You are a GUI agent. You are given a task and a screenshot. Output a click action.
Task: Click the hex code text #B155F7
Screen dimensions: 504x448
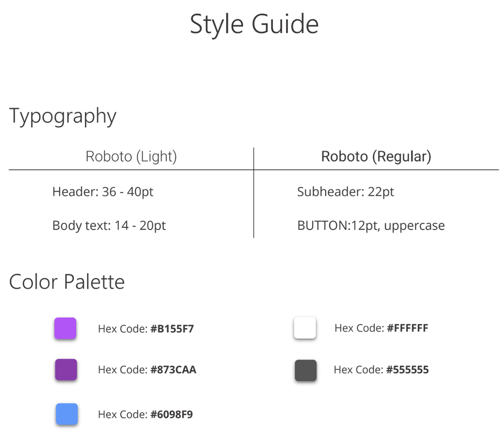pyautogui.click(x=172, y=328)
